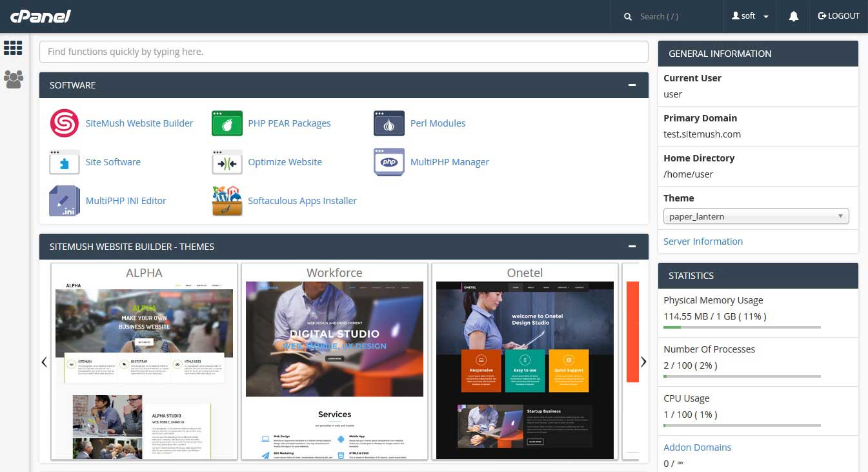Open the SiteMush Website Builder link
Screen dimensions: 868x472
click(x=139, y=123)
